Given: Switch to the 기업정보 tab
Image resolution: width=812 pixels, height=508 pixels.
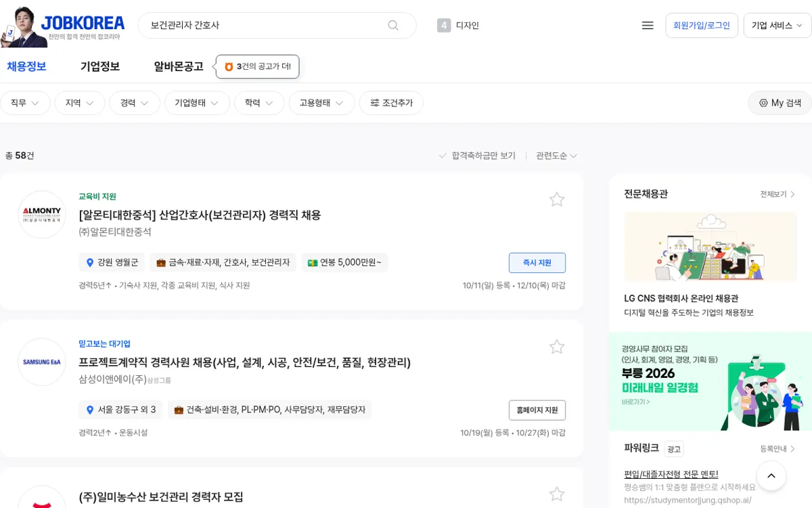Looking at the screenshot, I should point(100,66).
